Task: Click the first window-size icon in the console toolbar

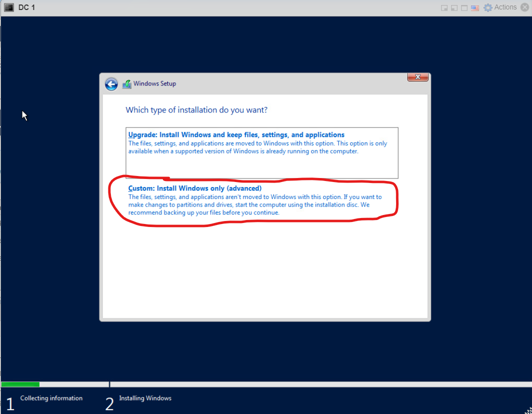Action: coord(444,8)
